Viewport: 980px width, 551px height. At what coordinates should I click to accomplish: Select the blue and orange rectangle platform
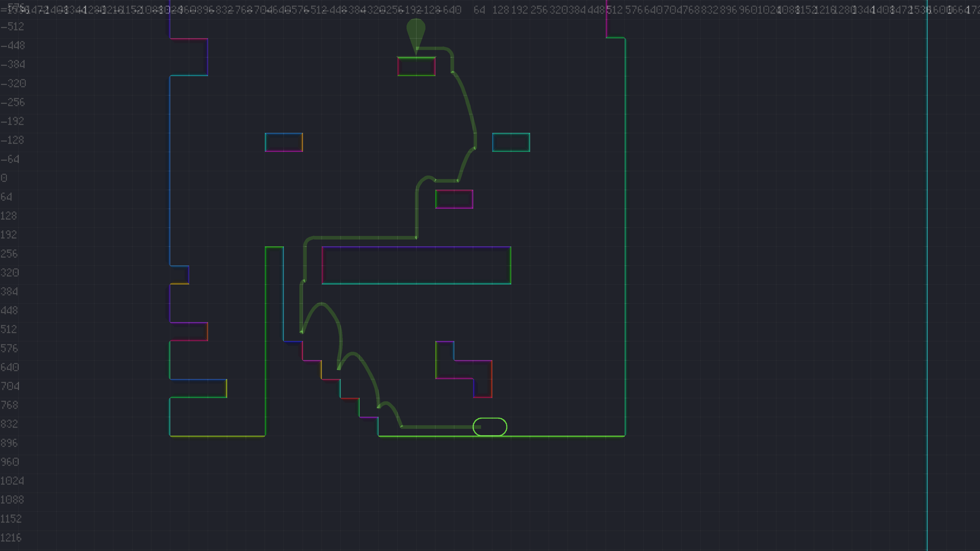pos(284,142)
